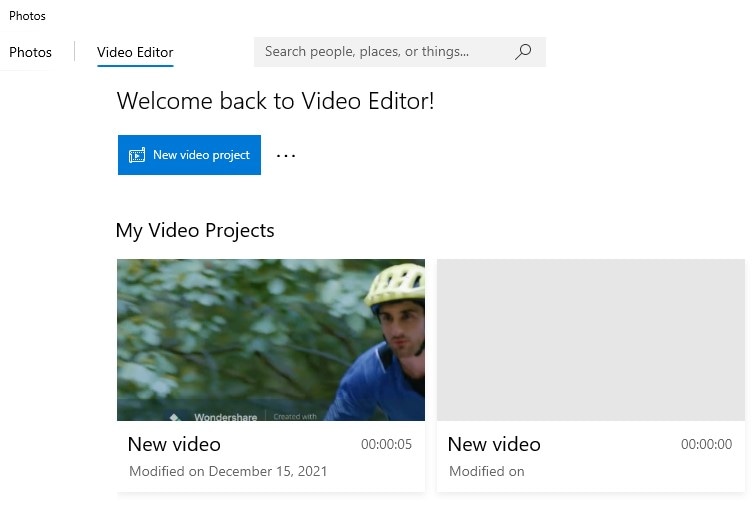Click the 00:00:05 duration label
Screen dimensions: 753x505
[386, 445]
